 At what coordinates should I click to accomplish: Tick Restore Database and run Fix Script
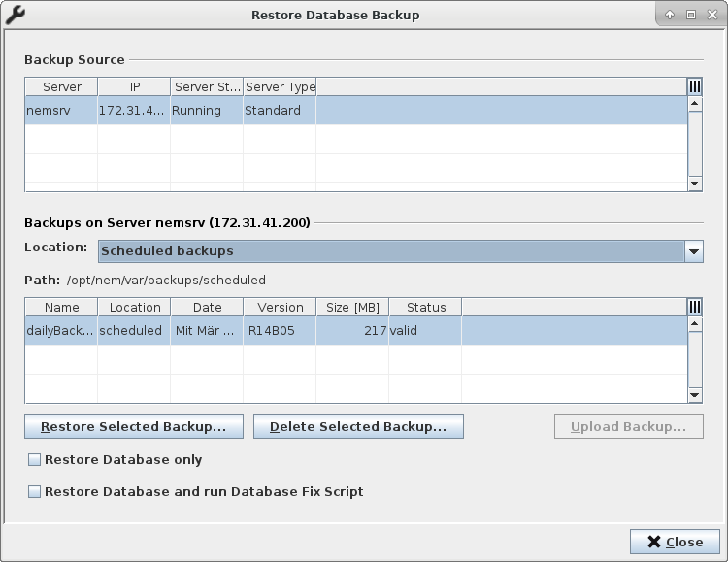35,492
